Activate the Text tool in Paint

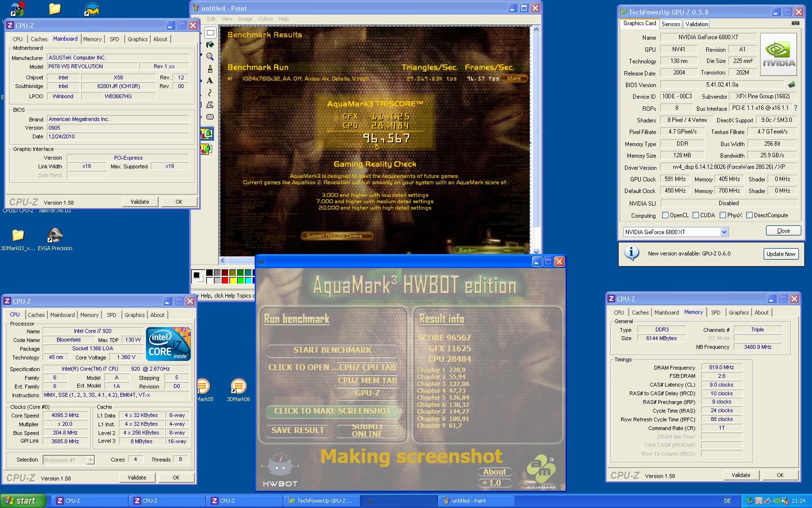point(210,81)
